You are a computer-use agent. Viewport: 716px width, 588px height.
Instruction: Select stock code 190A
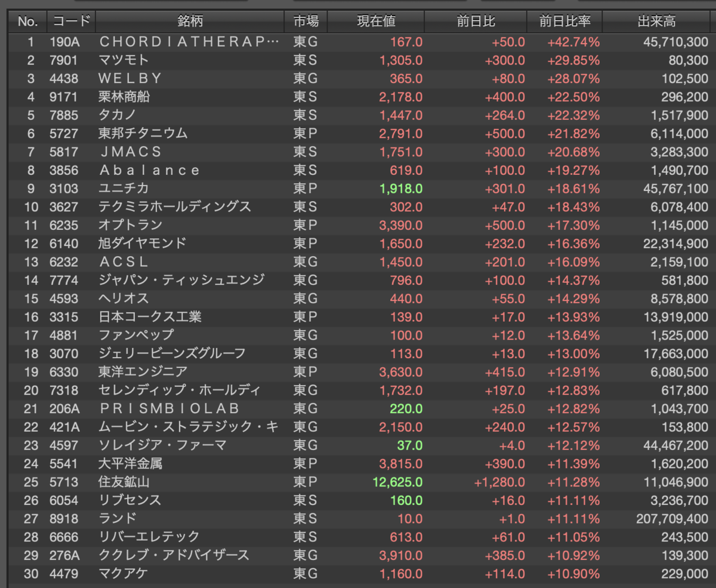[x=64, y=42]
